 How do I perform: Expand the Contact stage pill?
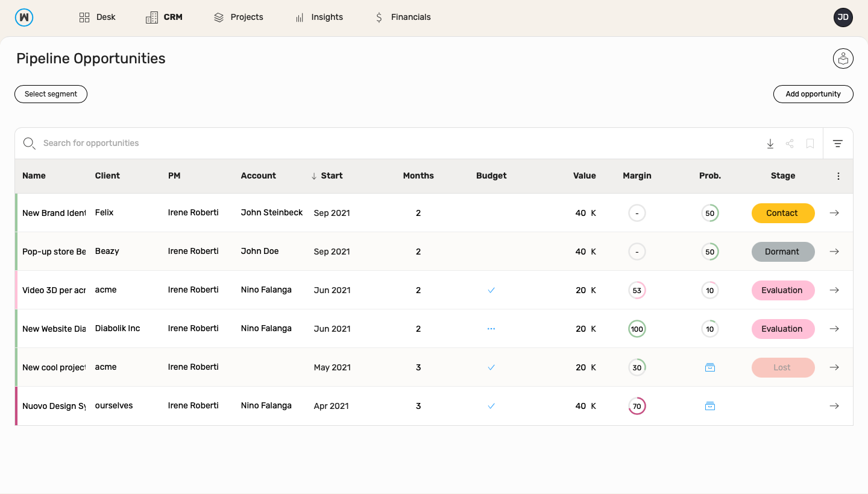tap(783, 213)
